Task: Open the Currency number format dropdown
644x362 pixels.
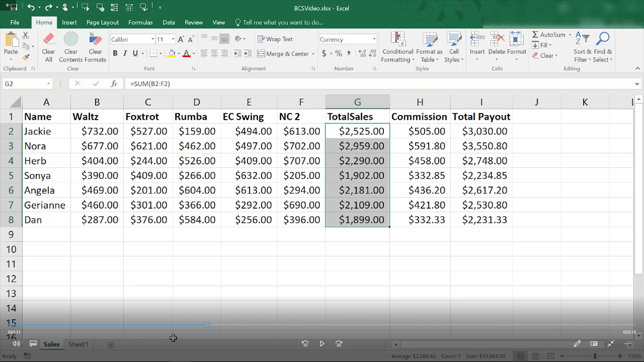Action: tap(374, 39)
